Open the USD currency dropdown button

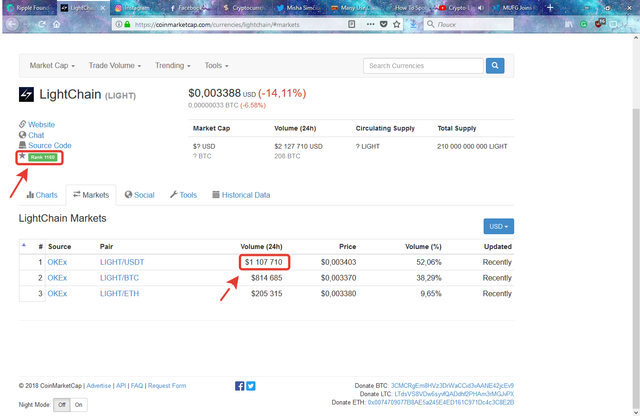pos(498,227)
